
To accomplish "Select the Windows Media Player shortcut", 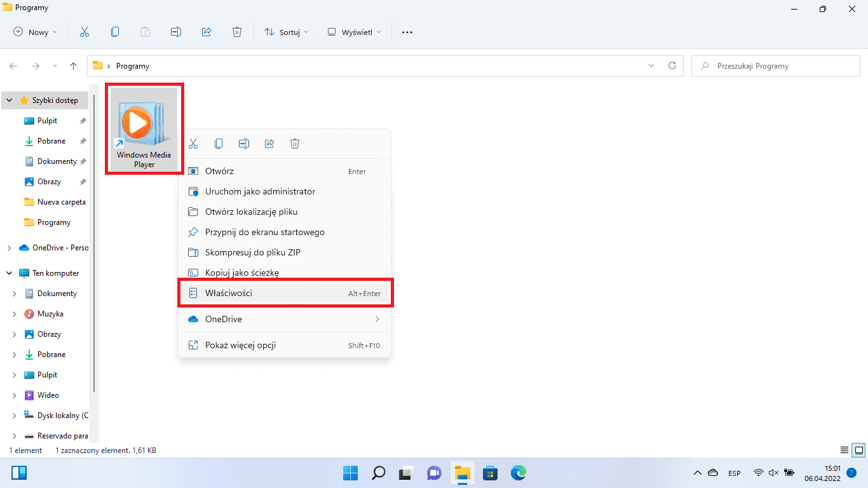I will point(144,129).
